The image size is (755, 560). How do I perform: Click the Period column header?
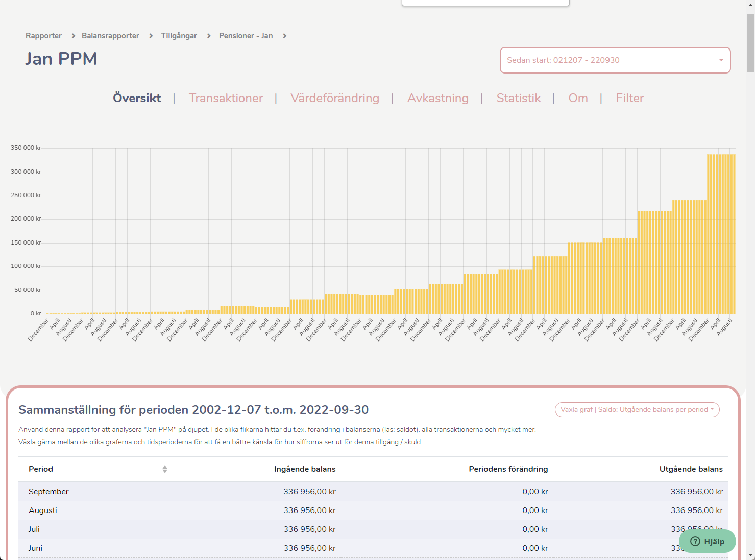(41, 469)
